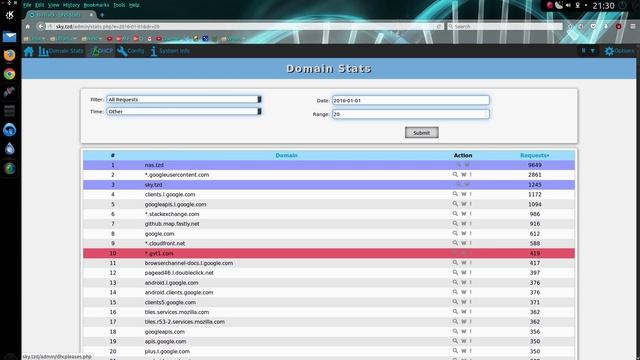Open the downloads arrow in browser toolbar
This screenshot has width=640, height=360.
pos(606,26)
